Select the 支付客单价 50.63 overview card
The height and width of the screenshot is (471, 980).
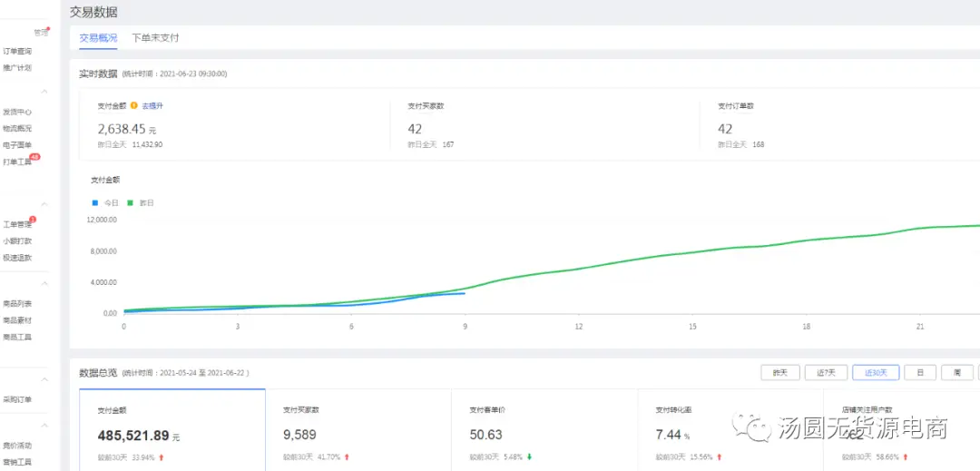click(x=544, y=430)
